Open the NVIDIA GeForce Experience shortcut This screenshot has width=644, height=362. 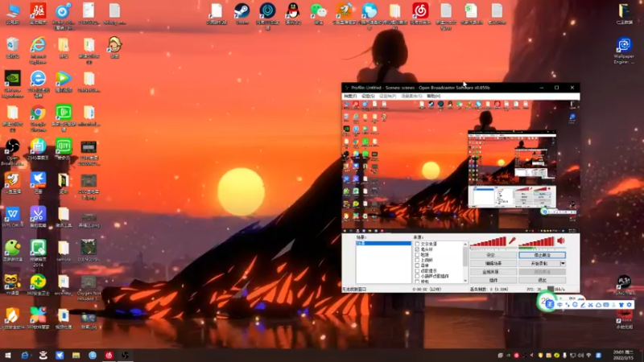coord(13,84)
